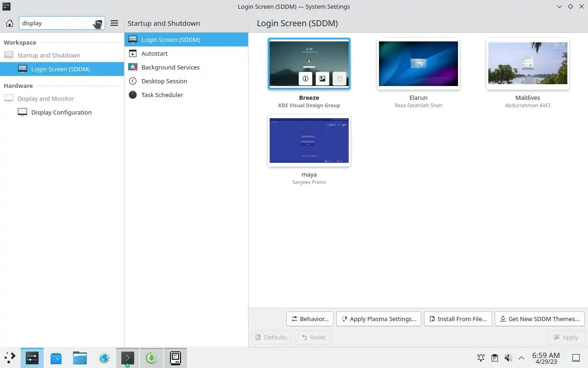Click the Autostart play icon
The height and width of the screenshot is (368, 588).
coord(133,53)
